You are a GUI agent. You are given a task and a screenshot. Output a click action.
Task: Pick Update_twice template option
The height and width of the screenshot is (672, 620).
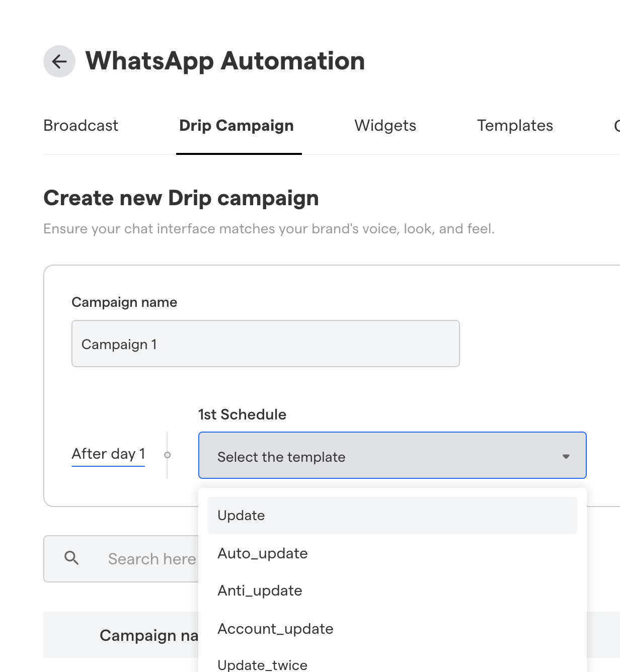(x=262, y=664)
